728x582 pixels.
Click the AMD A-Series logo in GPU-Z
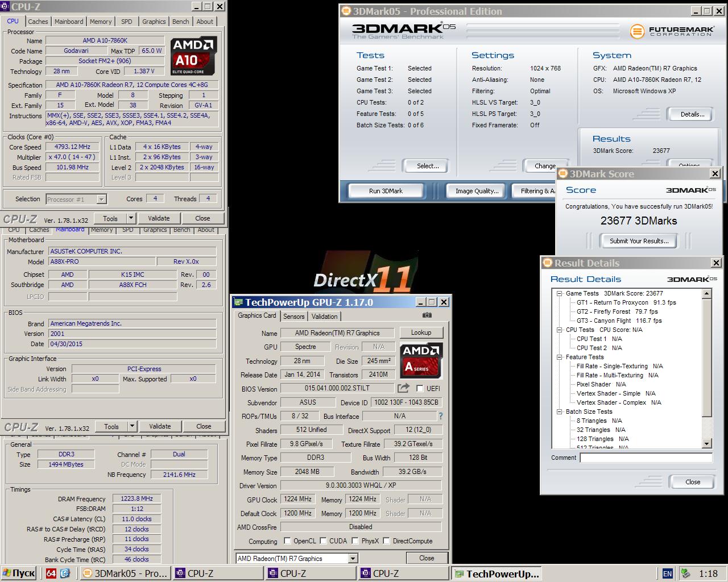coord(421,360)
